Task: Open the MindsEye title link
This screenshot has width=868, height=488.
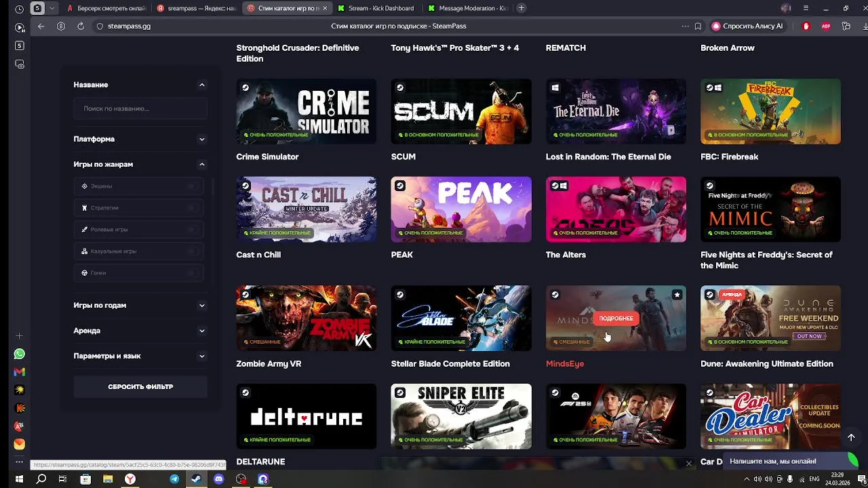Action: click(x=565, y=364)
